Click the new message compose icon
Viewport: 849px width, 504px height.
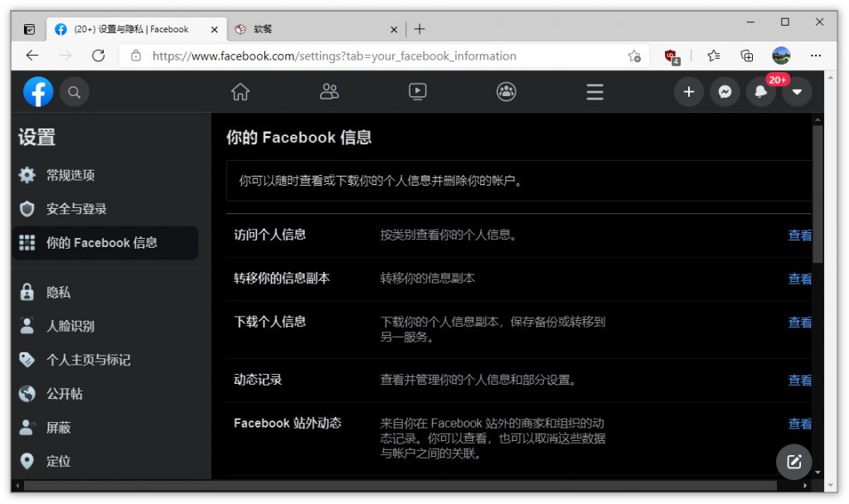pos(793,462)
